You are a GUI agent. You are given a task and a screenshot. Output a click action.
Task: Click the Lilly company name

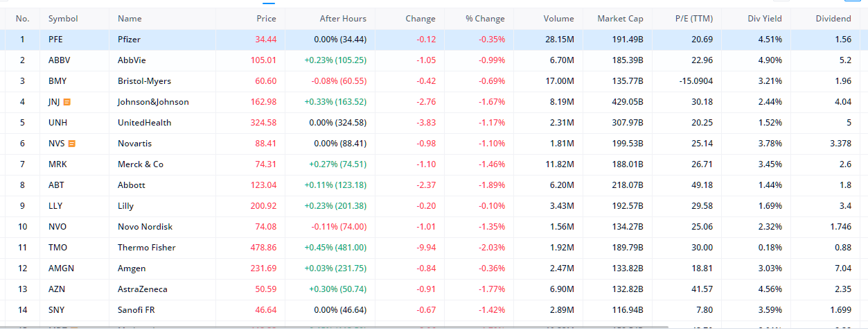(125, 206)
